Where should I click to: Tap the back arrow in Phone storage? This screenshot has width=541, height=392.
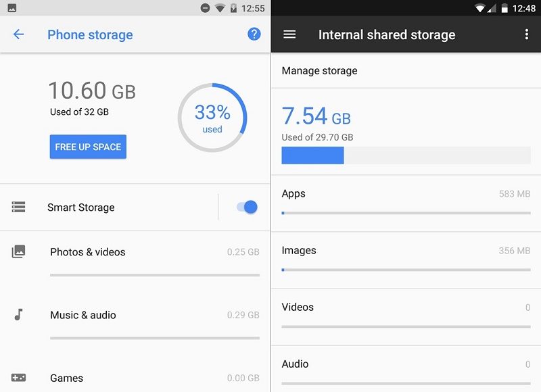click(18, 34)
